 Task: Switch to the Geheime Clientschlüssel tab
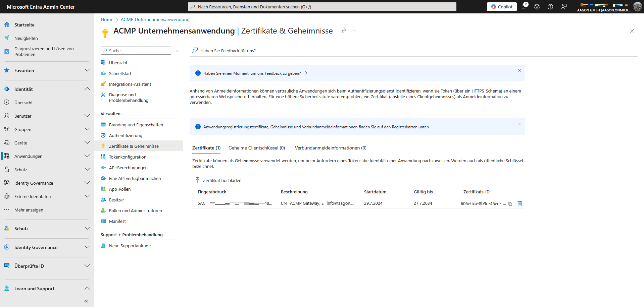pyautogui.click(x=256, y=148)
